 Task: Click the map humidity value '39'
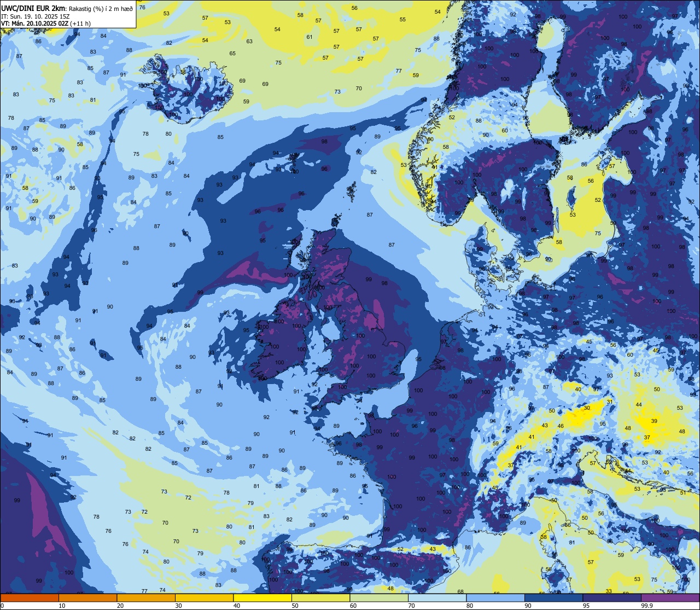pyautogui.click(x=655, y=421)
